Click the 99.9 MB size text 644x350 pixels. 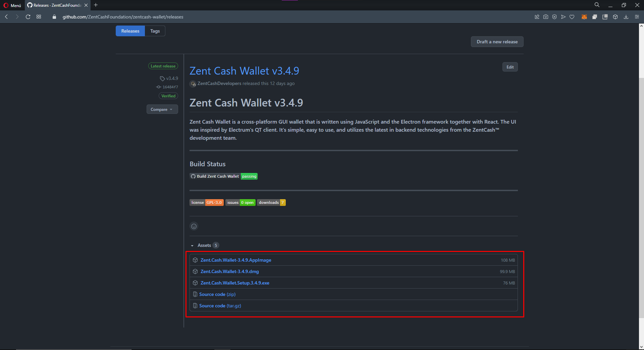pyautogui.click(x=507, y=272)
